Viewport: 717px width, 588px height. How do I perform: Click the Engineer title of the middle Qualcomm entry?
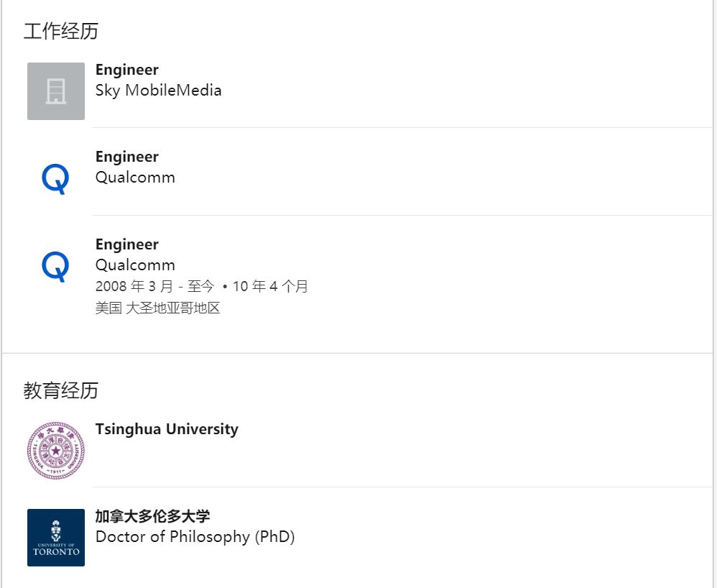(x=127, y=157)
